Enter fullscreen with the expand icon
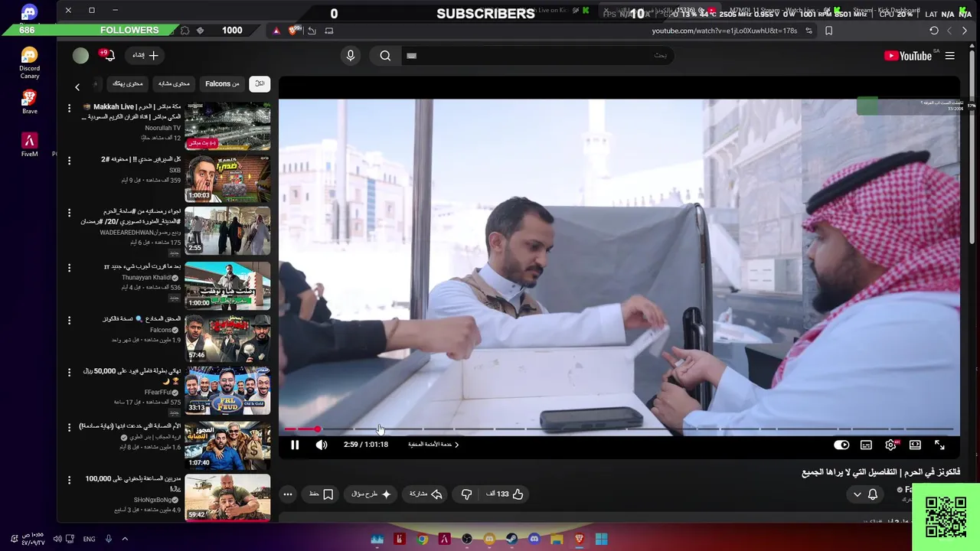Screen dimensions: 980x551 pos(939,445)
